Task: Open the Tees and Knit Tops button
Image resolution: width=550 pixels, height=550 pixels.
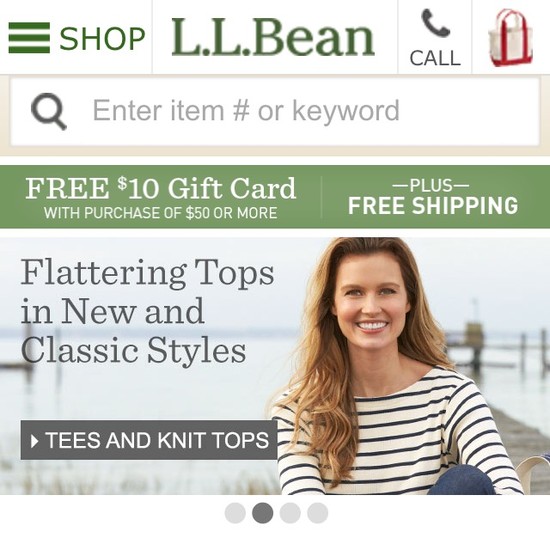Action: 149,440
